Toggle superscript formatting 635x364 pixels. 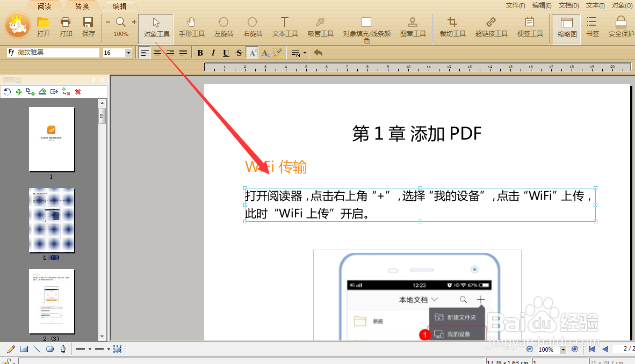tap(252, 53)
